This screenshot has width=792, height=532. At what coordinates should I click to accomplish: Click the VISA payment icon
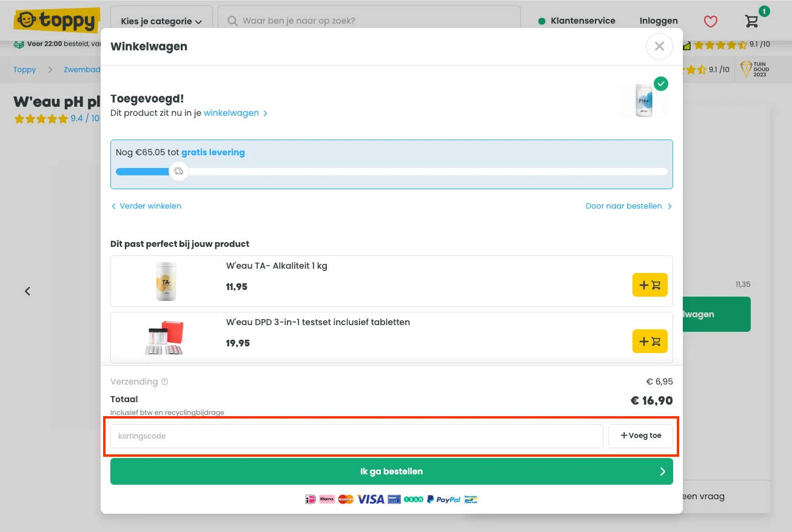(x=371, y=499)
